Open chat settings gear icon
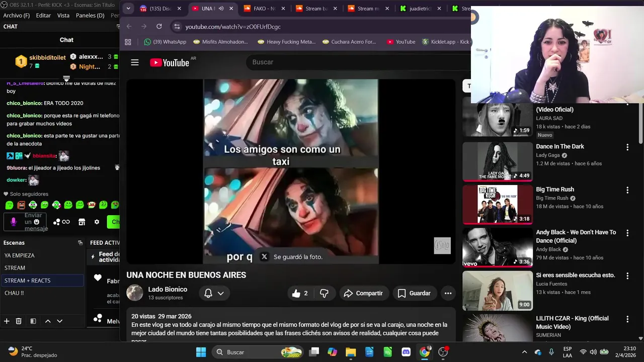Screen dimensions: 644x362 point(97,222)
